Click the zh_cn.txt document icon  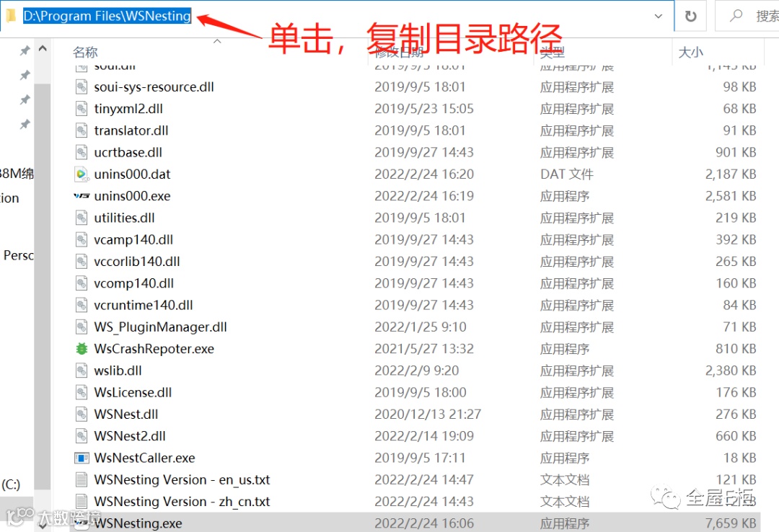[x=82, y=502]
